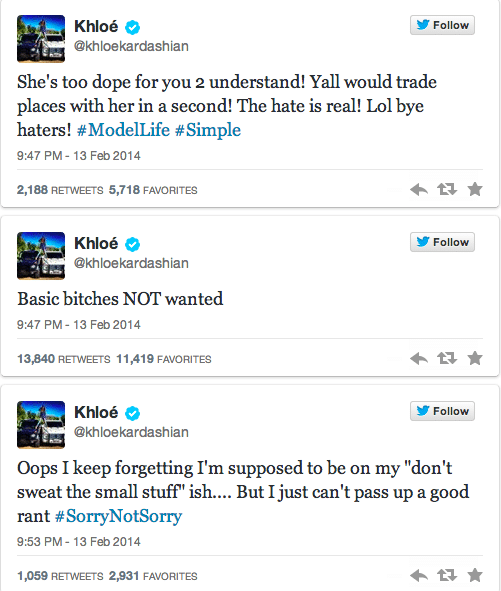Open Khloé's profile picture in second tweet

point(41,256)
